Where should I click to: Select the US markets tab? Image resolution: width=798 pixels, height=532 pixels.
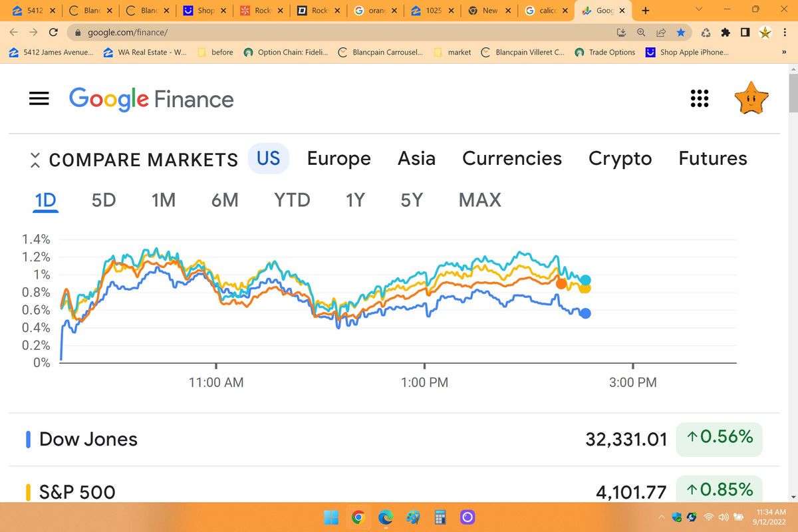269,159
